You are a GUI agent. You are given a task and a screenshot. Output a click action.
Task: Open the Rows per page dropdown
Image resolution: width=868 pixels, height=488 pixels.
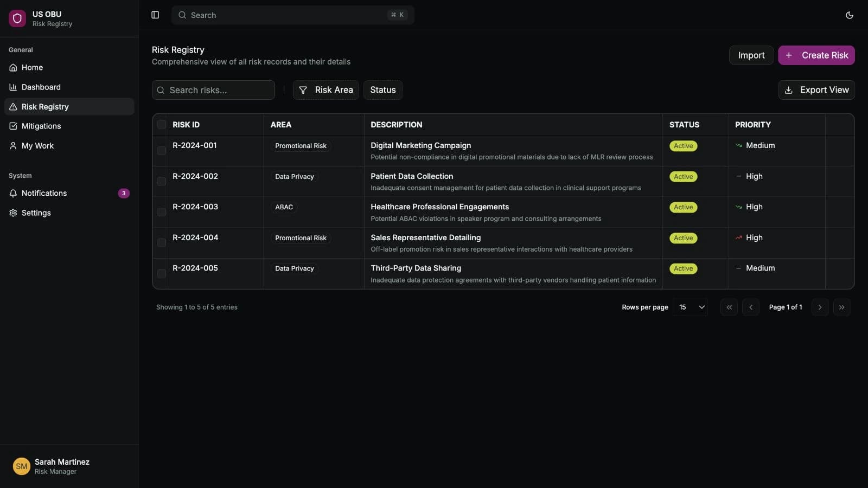coord(690,307)
